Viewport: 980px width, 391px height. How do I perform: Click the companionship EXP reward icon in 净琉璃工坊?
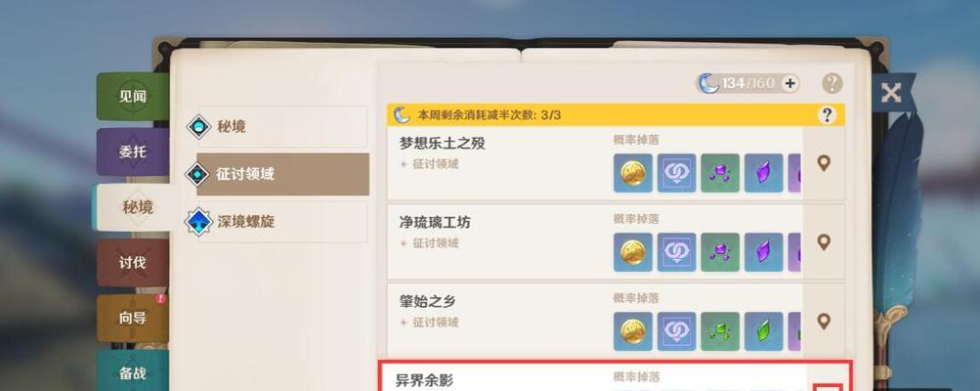[676, 252]
